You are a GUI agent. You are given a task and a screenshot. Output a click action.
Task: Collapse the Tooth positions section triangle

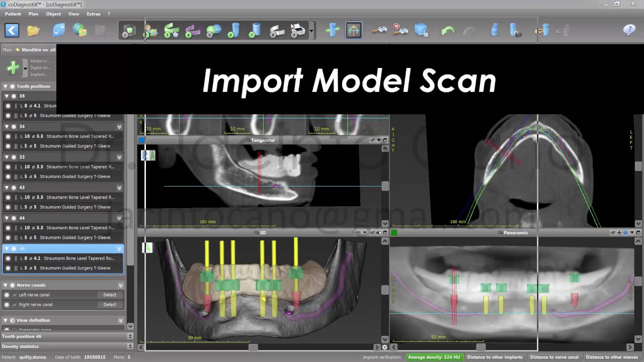[5, 86]
